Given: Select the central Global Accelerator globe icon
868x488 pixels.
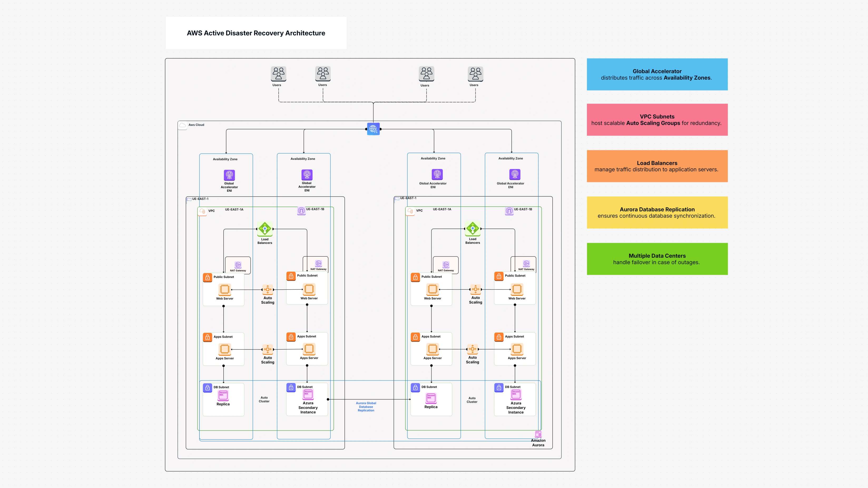Looking at the screenshot, I should [373, 129].
